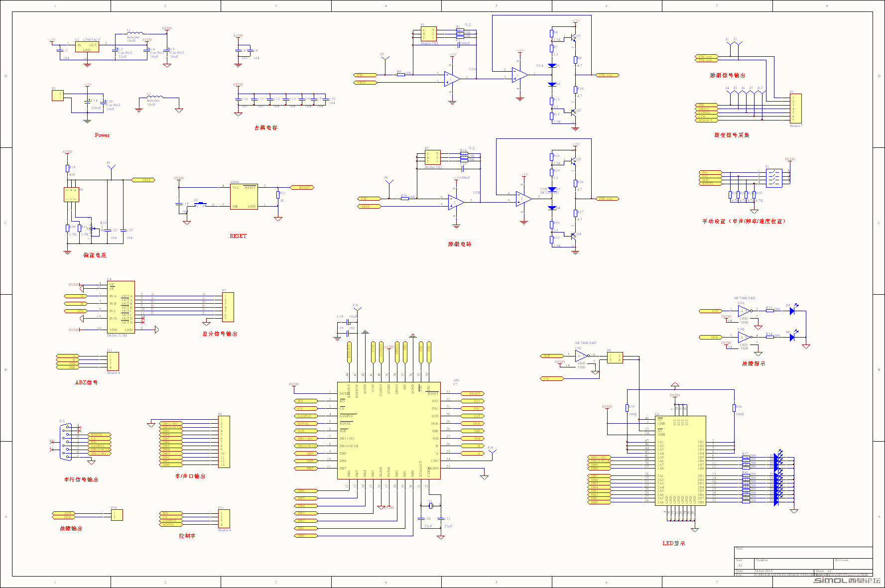
Task: Click the S2 pushbutton switch symbol
Action: pos(200,204)
